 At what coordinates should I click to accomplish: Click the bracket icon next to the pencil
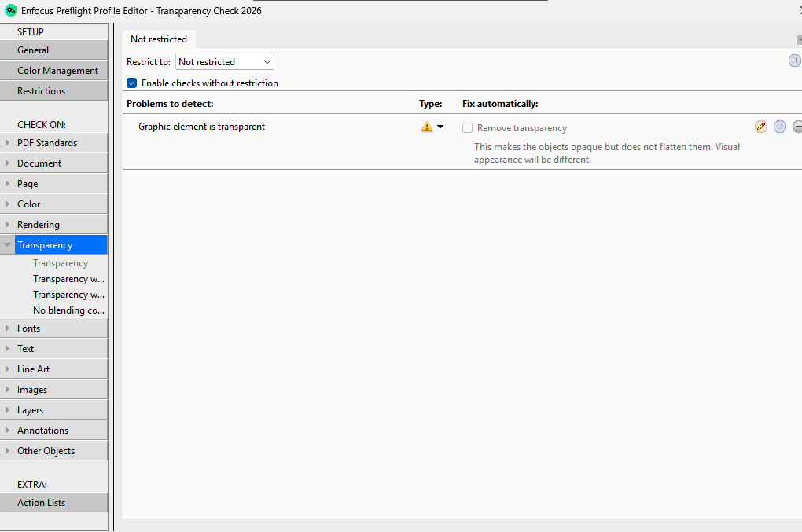point(779,126)
